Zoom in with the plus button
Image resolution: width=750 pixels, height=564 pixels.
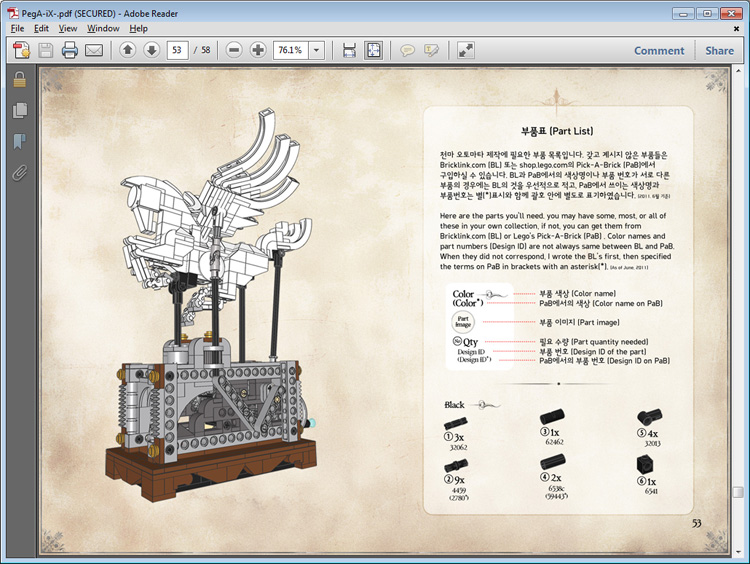click(x=258, y=50)
